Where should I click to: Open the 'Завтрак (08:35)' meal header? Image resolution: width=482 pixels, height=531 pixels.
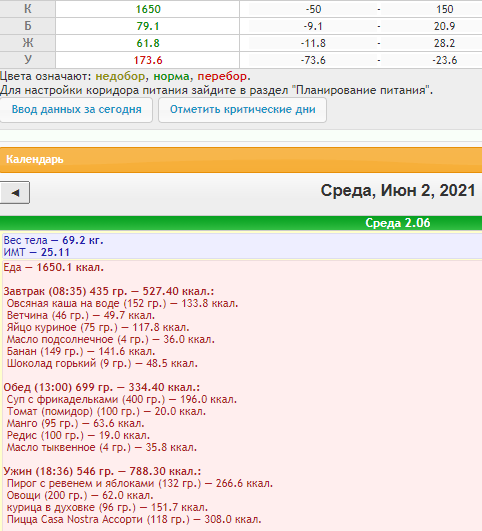109,291
